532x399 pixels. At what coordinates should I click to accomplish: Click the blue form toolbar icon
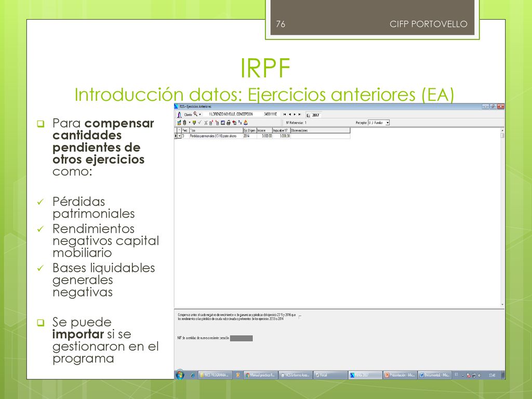(x=223, y=123)
